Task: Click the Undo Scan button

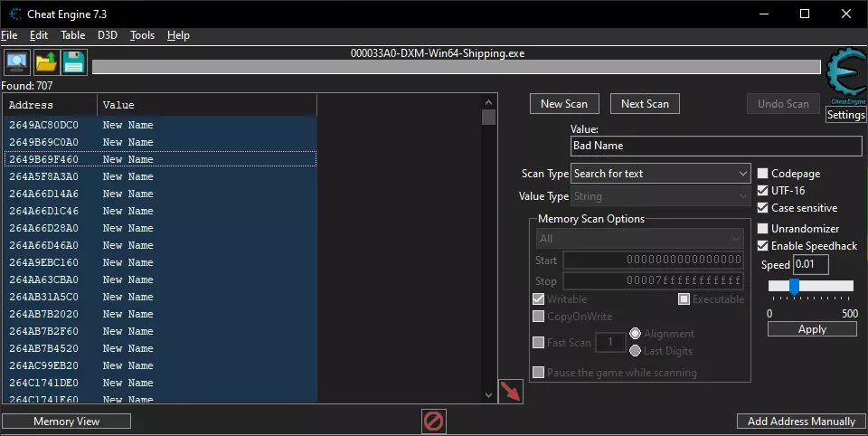Action: click(x=783, y=104)
